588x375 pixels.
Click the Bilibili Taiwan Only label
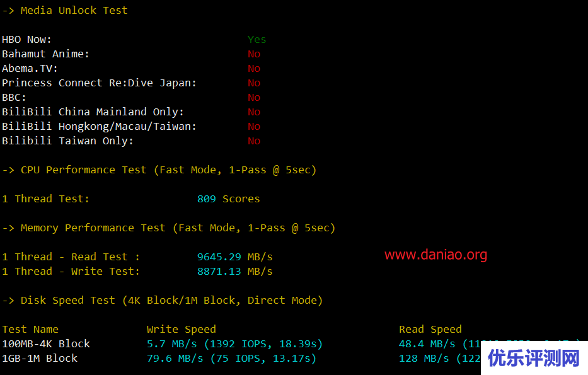[x=67, y=141]
